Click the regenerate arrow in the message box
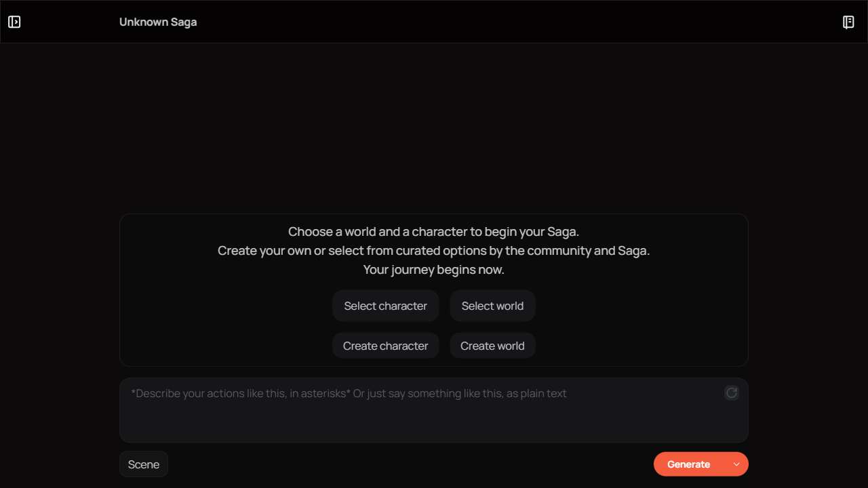 (x=732, y=392)
